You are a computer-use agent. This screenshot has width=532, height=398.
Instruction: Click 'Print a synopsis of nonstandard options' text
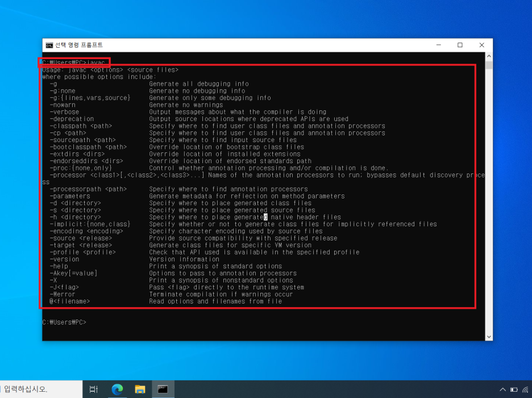[221, 280]
